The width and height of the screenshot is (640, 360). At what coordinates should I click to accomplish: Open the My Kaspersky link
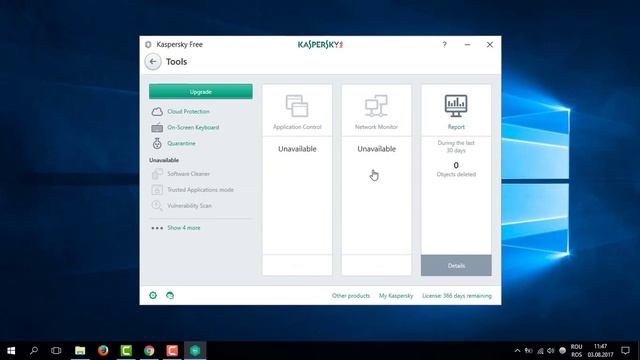[x=396, y=296]
